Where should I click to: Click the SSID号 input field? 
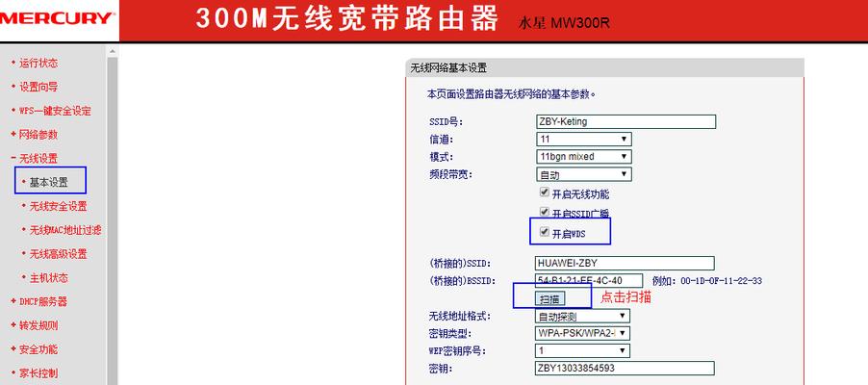pyautogui.click(x=625, y=121)
